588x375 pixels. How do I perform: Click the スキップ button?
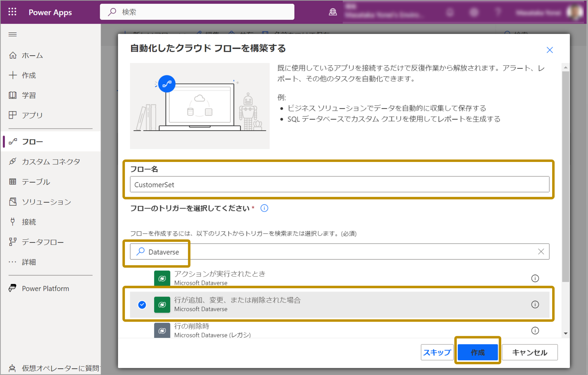(x=437, y=352)
